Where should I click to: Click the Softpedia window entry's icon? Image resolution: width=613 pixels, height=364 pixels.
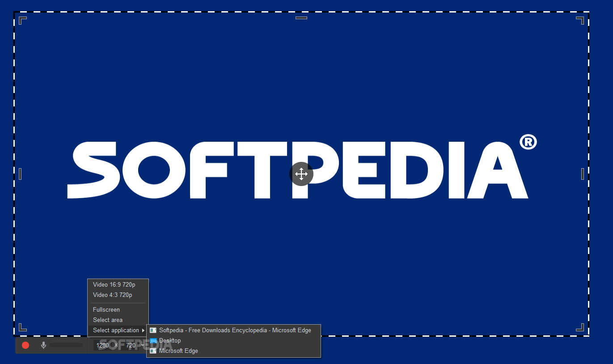click(153, 330)
